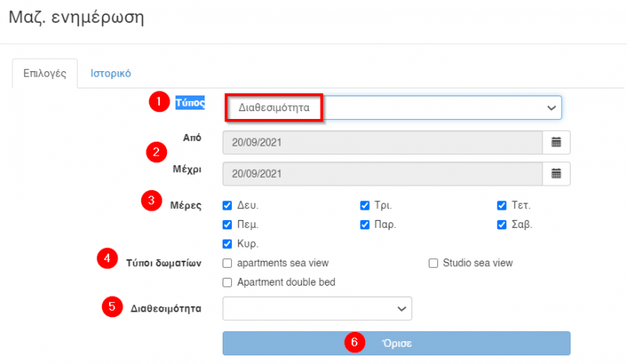The width and height of the screenshot is (627, 364).
Task: Uncheck the Τρι. day checkbox
Action: [364, 206]
